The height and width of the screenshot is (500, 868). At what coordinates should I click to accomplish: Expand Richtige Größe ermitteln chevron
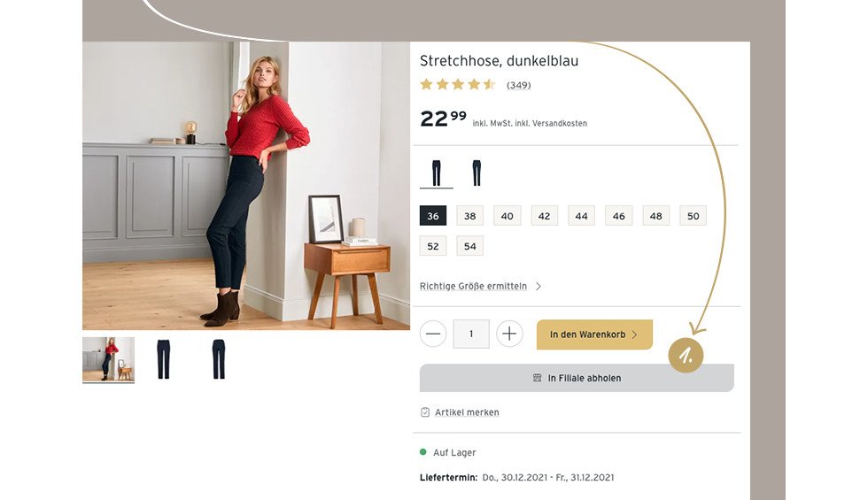tap(539, 286)
